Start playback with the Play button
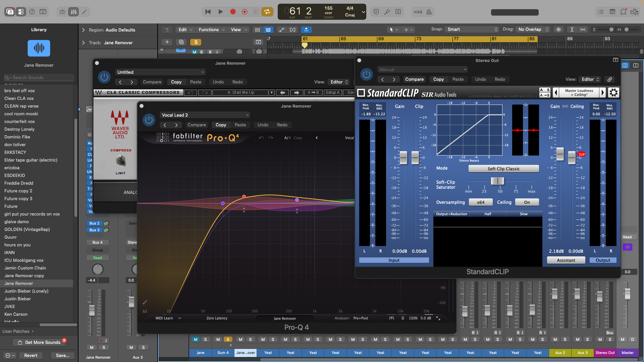Screen dimensions: 644x362 [220, 12]
